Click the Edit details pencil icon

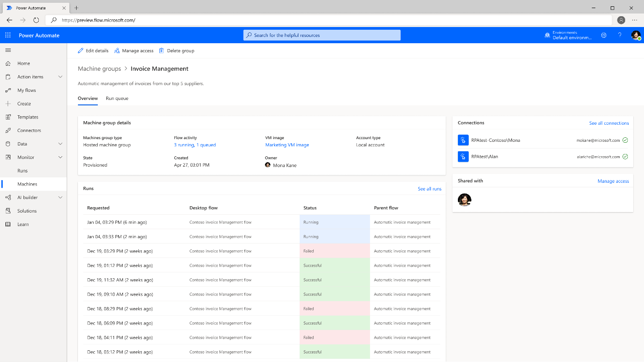[82, 50]
